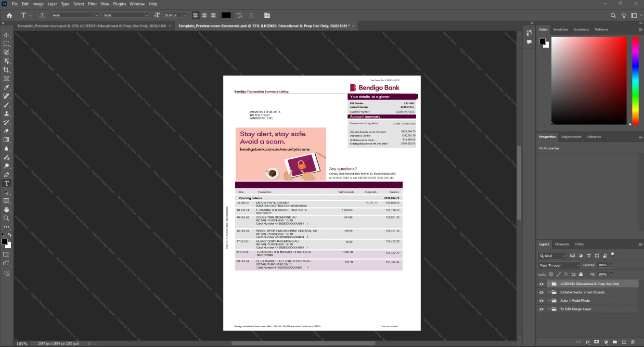Switch to the Adjustments tab
644x347 pixels.
[571, 137]
